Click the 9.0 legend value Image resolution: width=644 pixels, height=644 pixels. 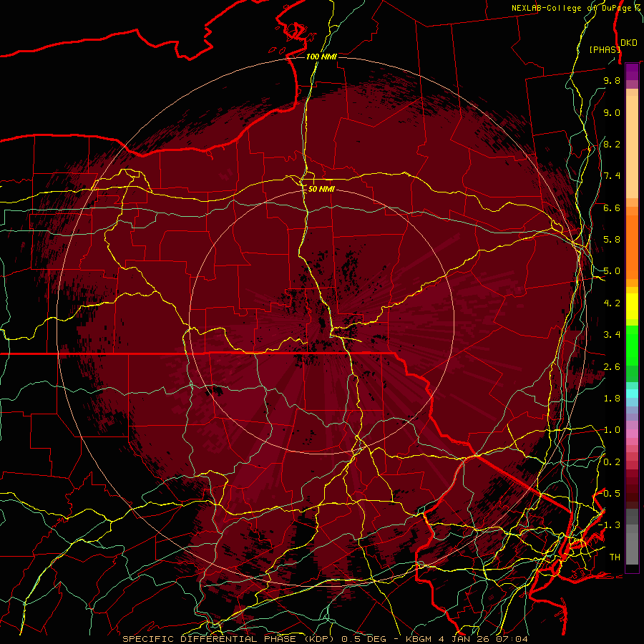pos(612,112)
